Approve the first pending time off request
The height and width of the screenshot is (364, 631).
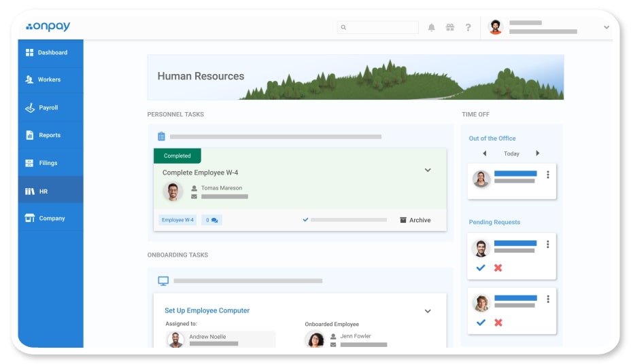481,268
